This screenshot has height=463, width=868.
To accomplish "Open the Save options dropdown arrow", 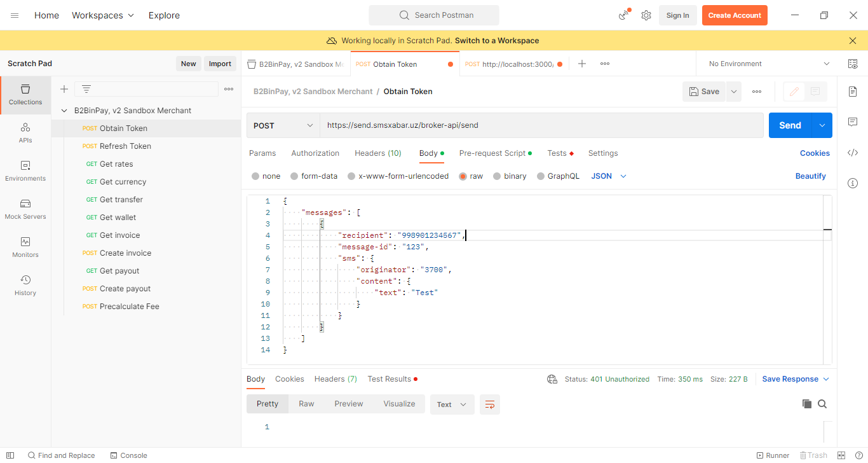I will [734, 92].
